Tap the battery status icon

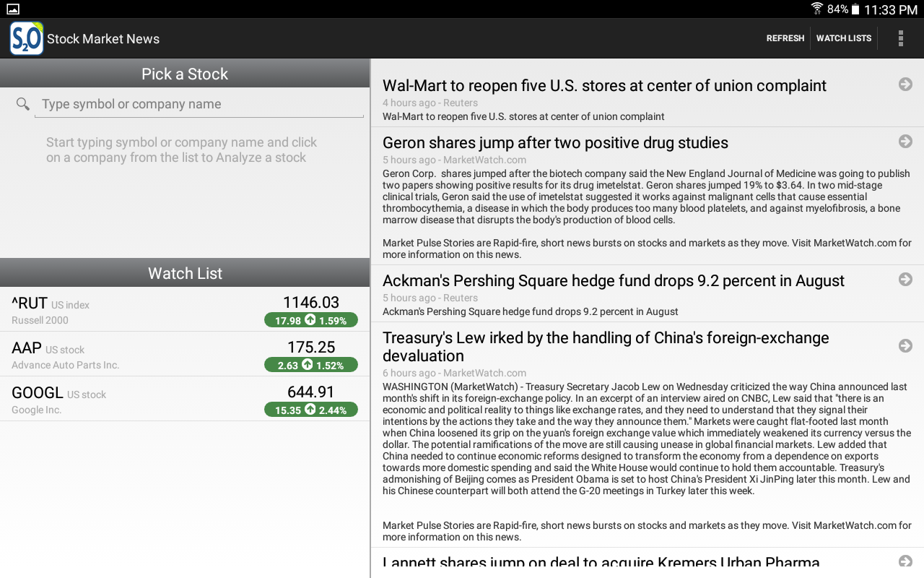click(855, 9)
